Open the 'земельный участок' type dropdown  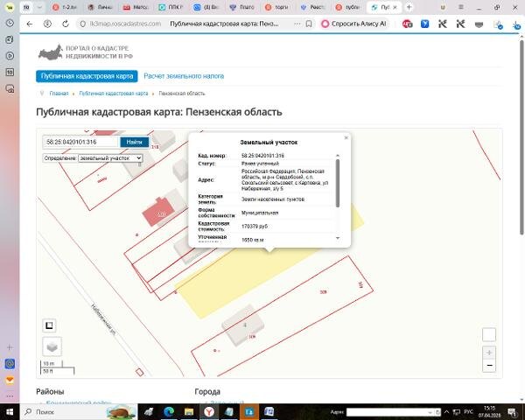110,158
